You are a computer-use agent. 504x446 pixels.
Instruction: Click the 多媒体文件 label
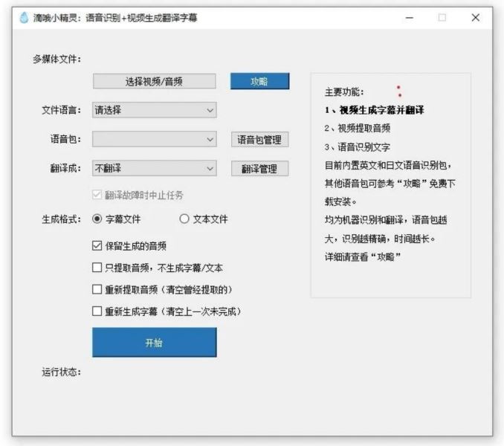click(57, 59)
